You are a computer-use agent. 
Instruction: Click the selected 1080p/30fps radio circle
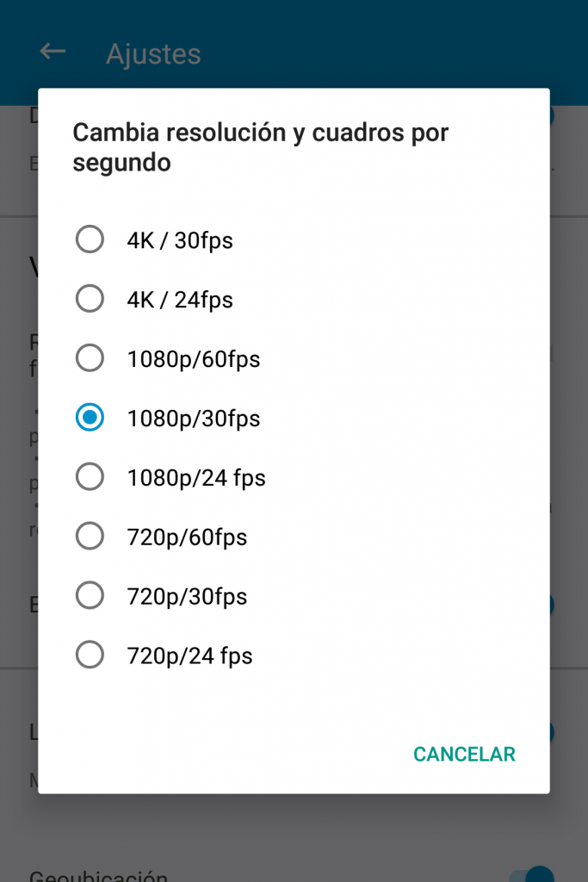(x=90, y=418)
